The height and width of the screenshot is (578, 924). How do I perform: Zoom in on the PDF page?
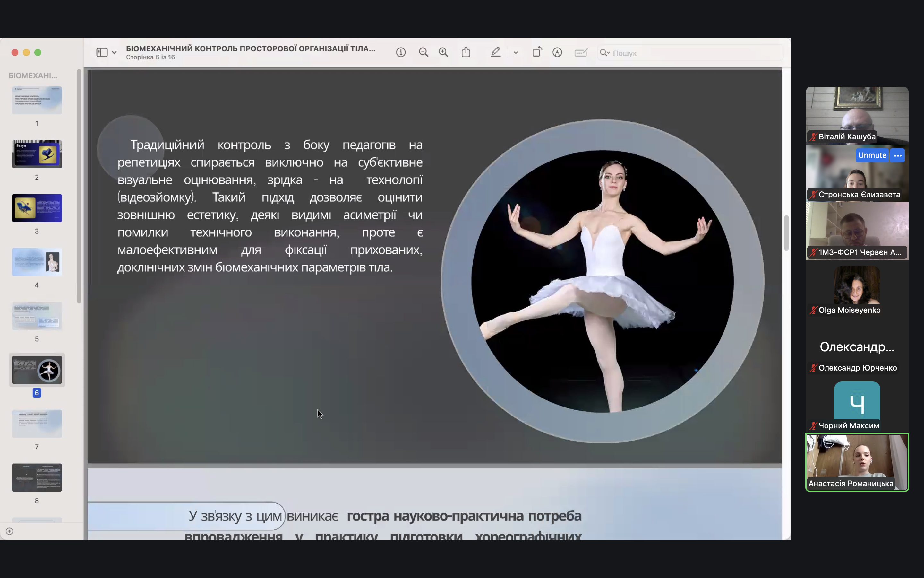443,52
